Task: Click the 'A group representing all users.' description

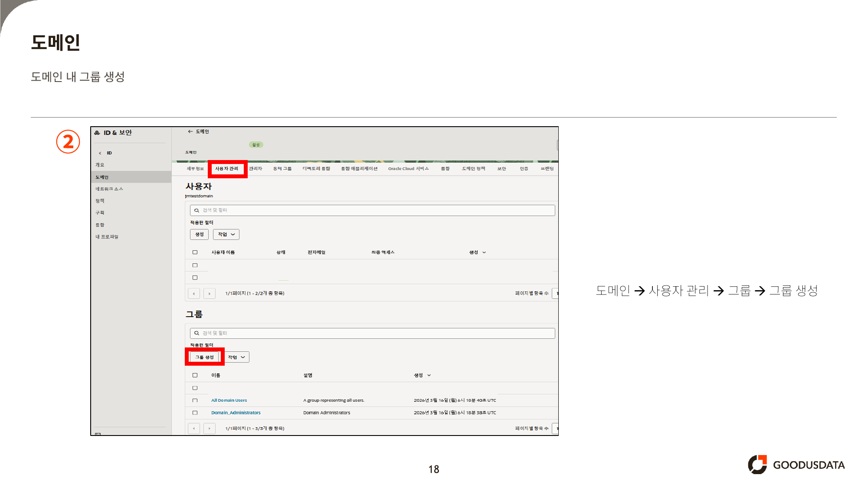Action: click(x=334, y=400)
